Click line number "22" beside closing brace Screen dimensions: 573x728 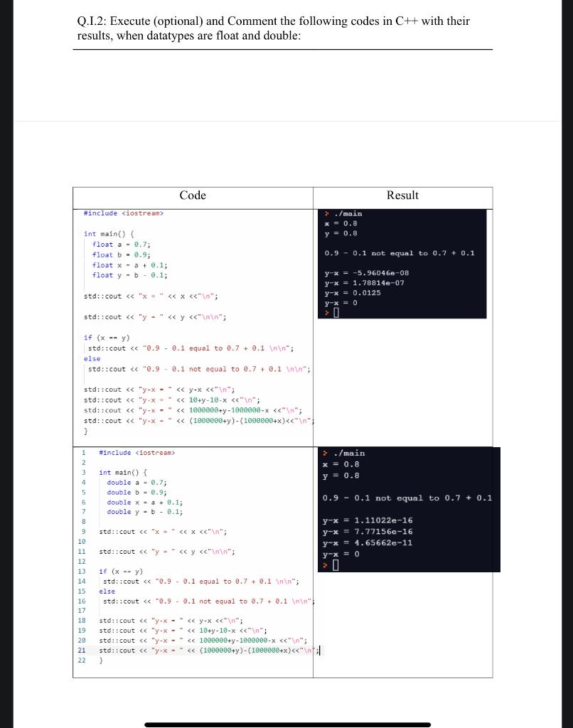[x=82, y=660]
